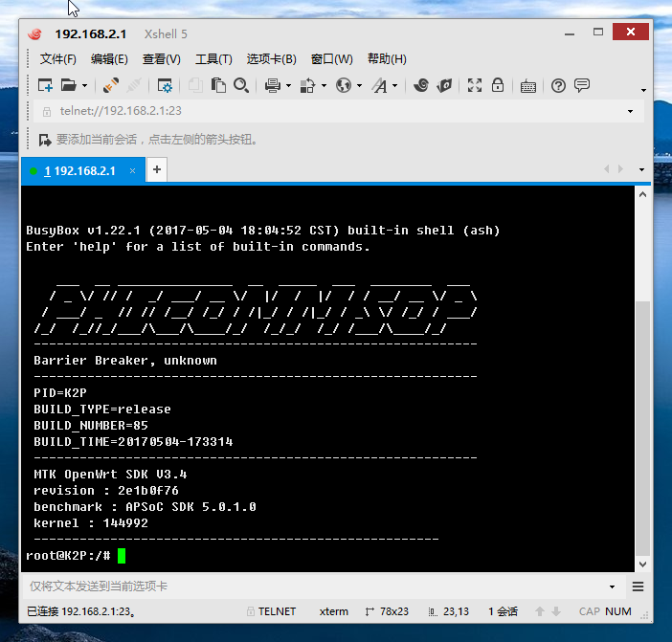Click the 23,13 cursor position indicator
This screenshot has height=642, width=672.
pos(448,611)
